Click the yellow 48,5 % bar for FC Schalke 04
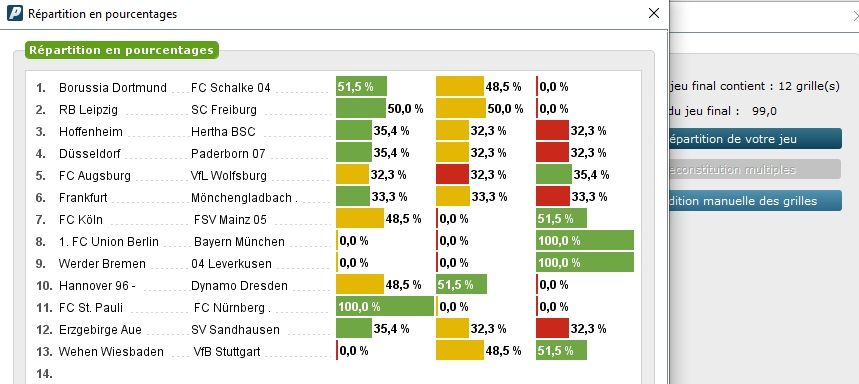This screenshot has height=384, width=859. pyautogui.click(x=460, y=87)
